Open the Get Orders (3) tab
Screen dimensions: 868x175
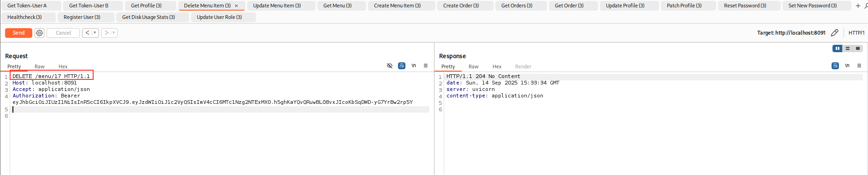click(521, 6)
